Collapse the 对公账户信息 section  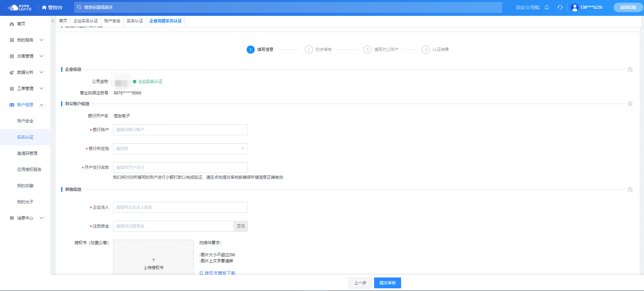[630, 104]
